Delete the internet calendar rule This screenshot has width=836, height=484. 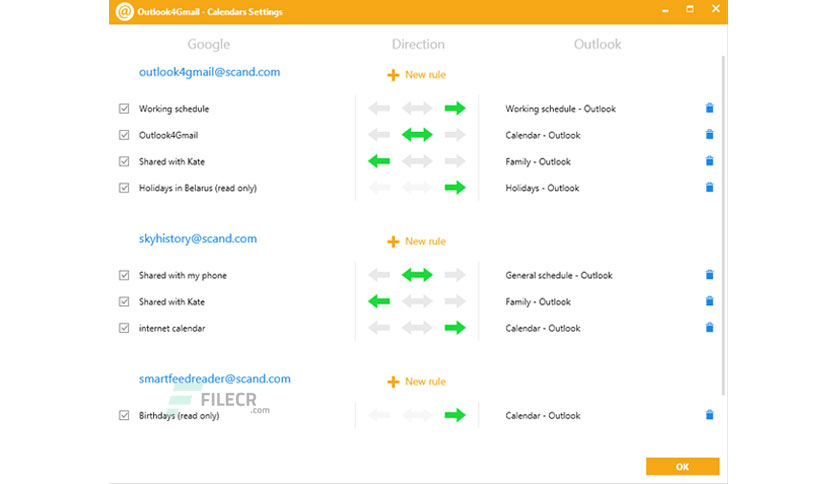(709, 327)
